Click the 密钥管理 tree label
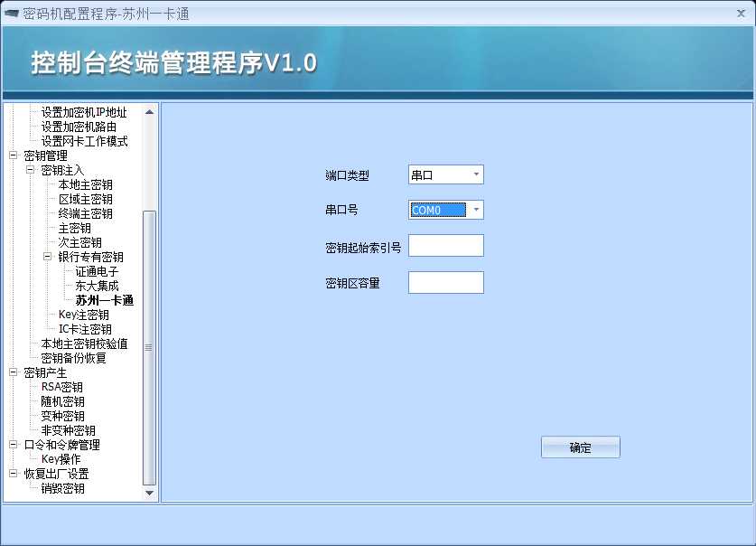The width and height of the screenshot is (756, 546). point(46,155)
